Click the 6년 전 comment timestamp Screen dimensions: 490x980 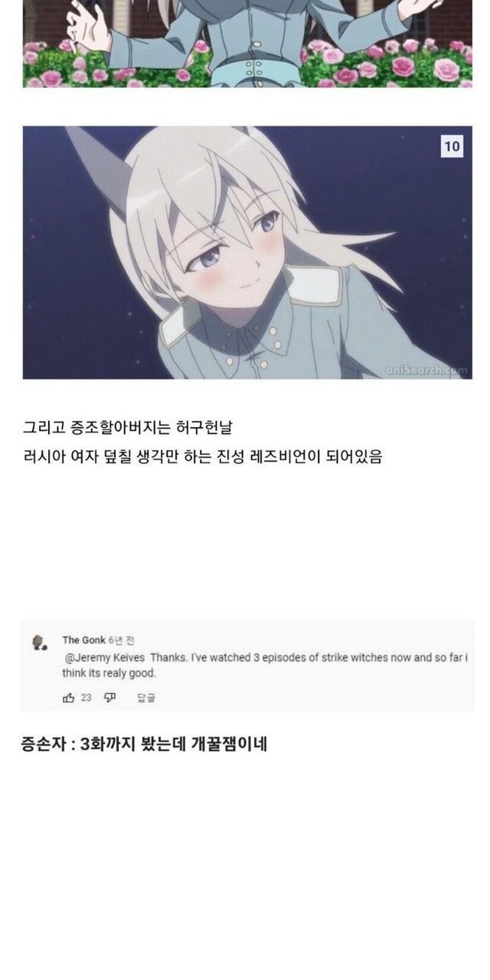(x=121, y=640)
